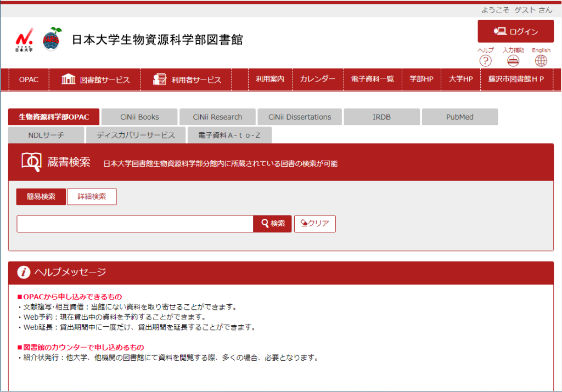
Task: Click the Nihon University N logo
Action: tap(24, 39)
